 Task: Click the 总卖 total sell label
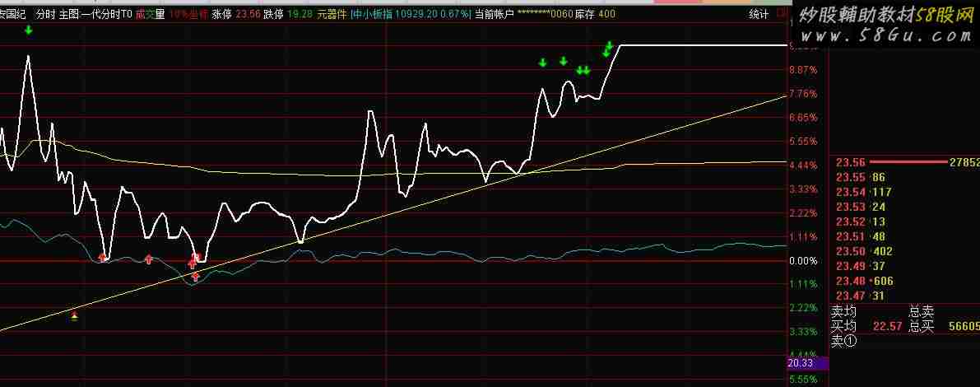922,311
